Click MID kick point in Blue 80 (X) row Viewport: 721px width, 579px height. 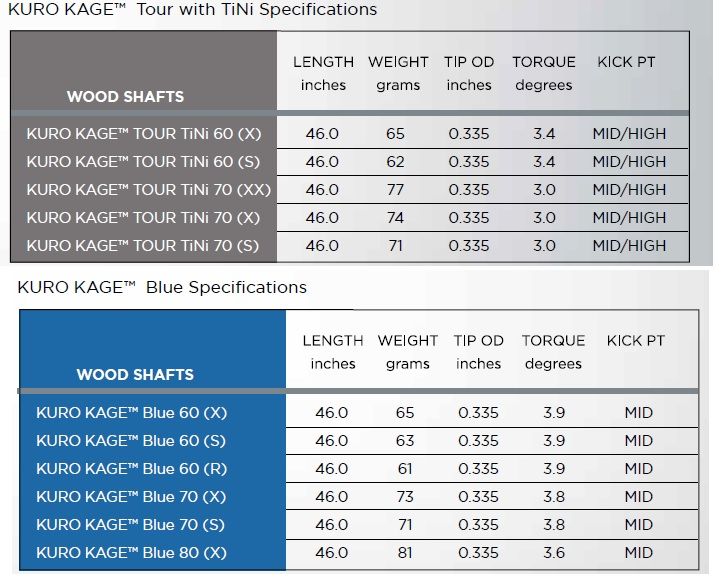639,553
